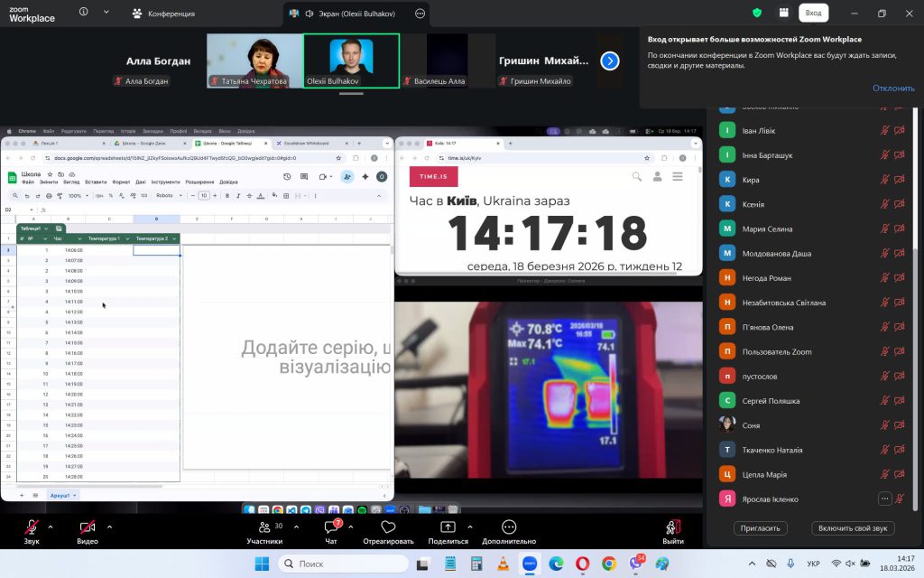924x578 pixels.
Task: Click the taskbar Поиск search box
Action: pos(344,564)
